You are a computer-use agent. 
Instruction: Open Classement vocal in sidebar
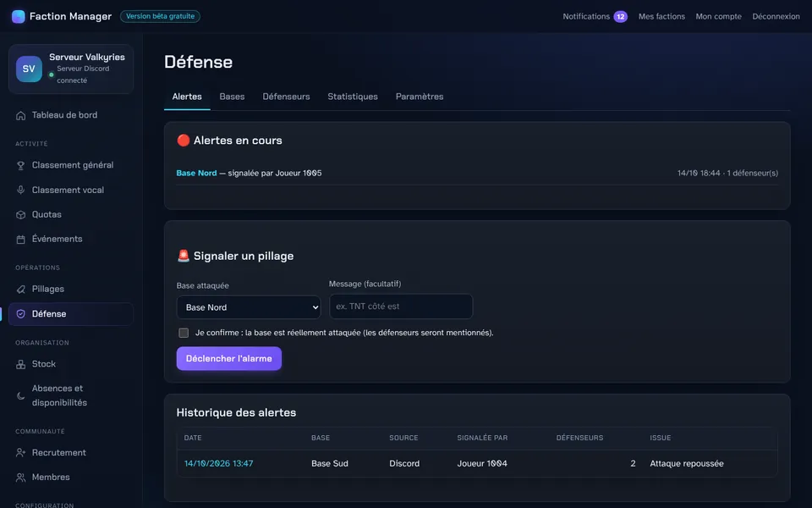point(71,190)
